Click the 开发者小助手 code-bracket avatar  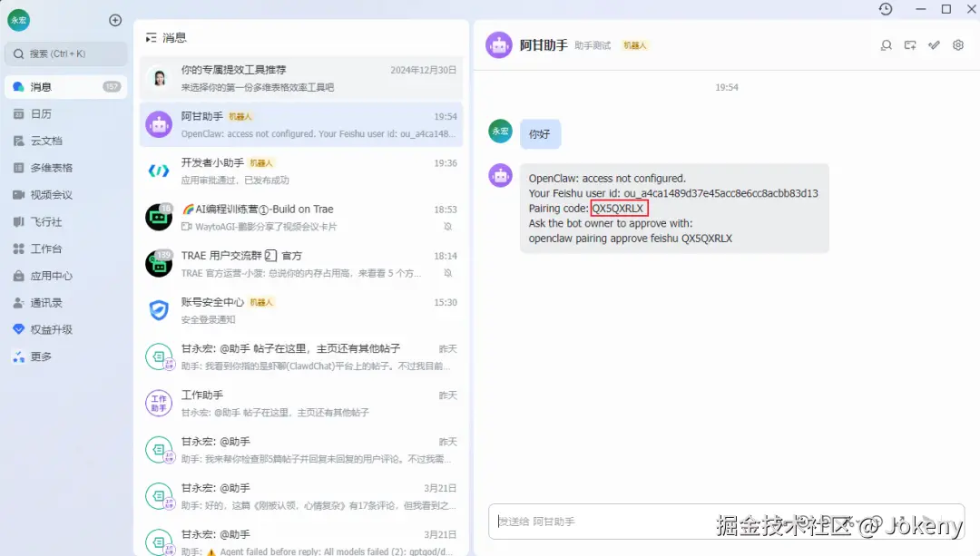(x=159, y=171)
